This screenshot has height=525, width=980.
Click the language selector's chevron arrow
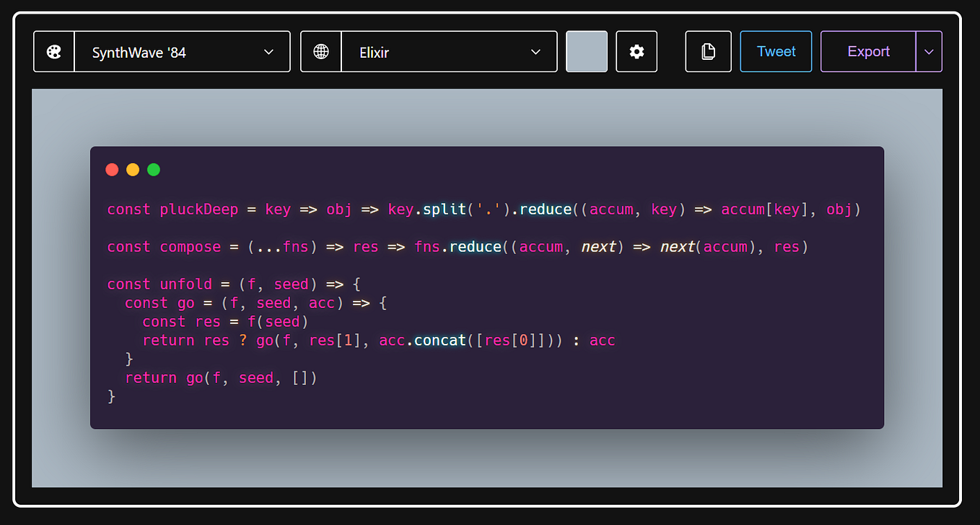coord(535,51)
